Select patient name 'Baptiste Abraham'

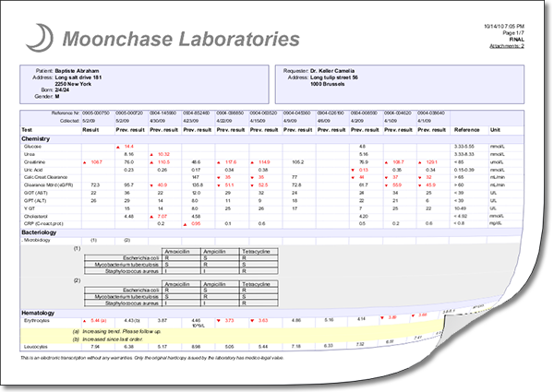77,71
